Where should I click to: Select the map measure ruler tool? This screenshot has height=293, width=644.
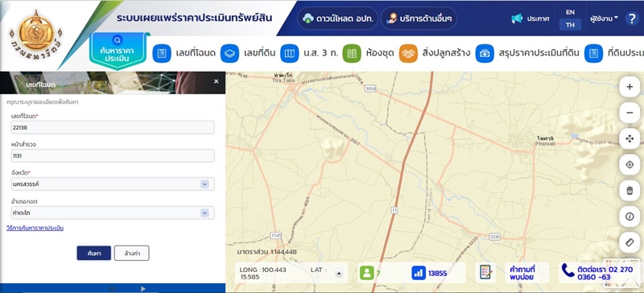pos(630,242)
